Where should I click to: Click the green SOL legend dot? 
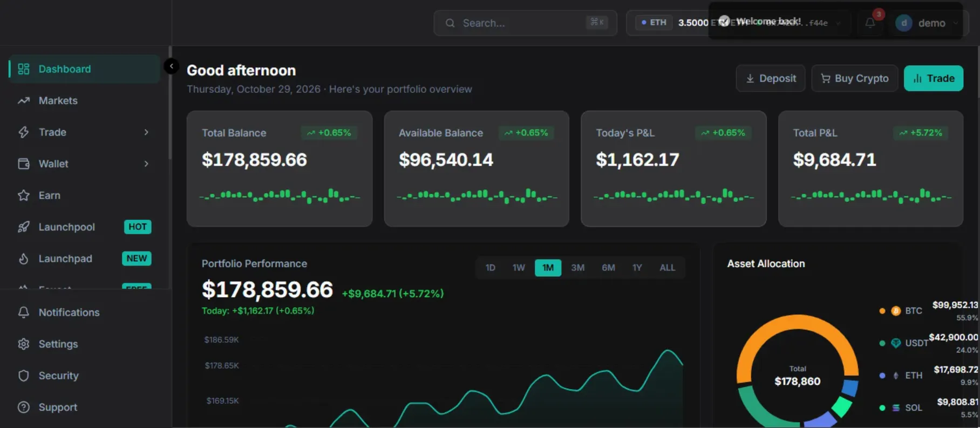(882, 408)
